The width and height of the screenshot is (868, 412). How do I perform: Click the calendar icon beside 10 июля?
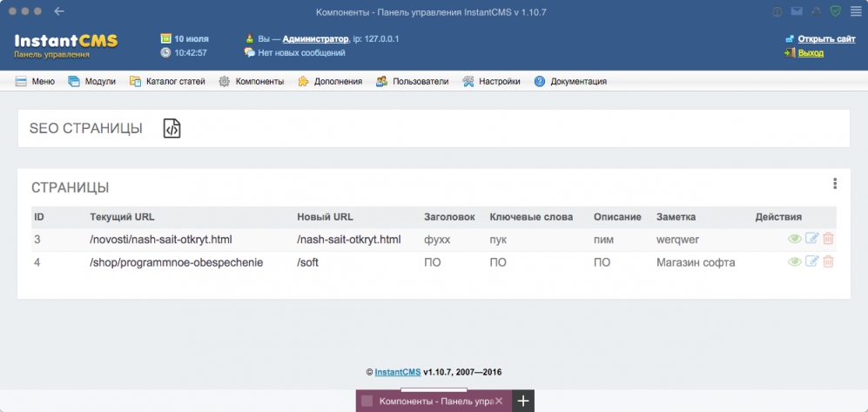tap(165, 38)
